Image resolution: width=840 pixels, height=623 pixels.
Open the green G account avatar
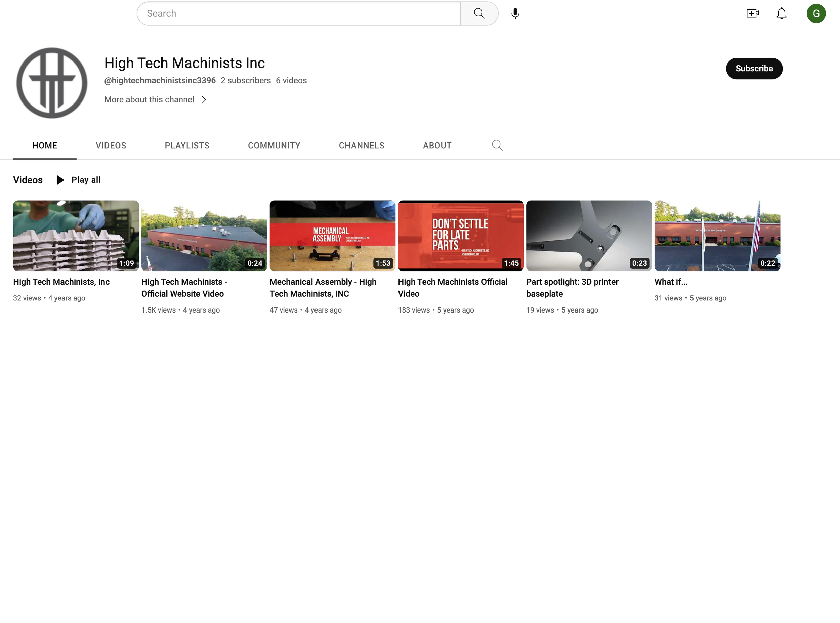816,13
